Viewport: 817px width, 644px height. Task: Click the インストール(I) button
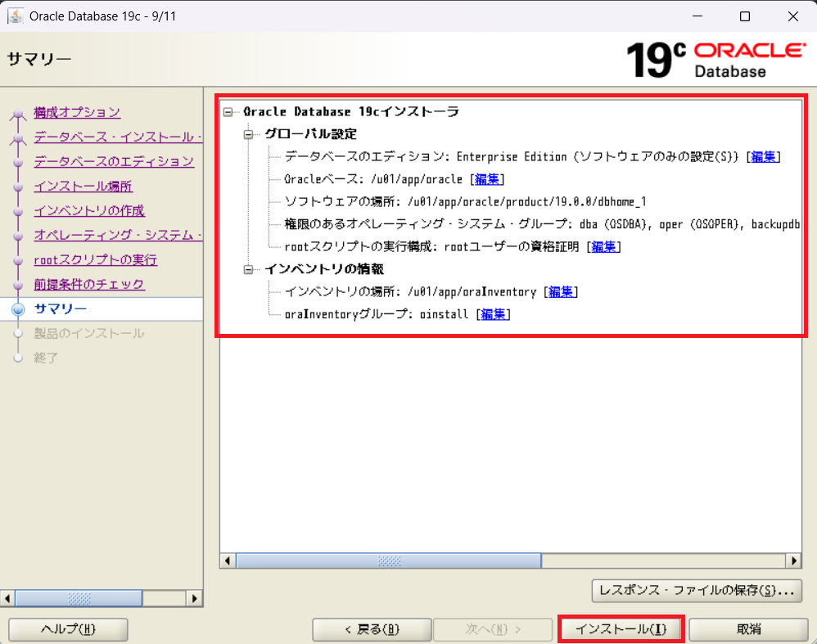(621, 629)
